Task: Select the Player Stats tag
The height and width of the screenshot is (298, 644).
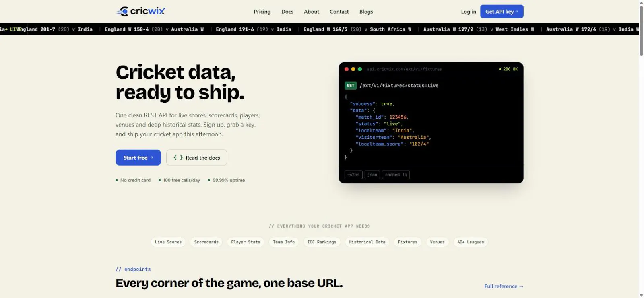Action: [x=246, y=242]
